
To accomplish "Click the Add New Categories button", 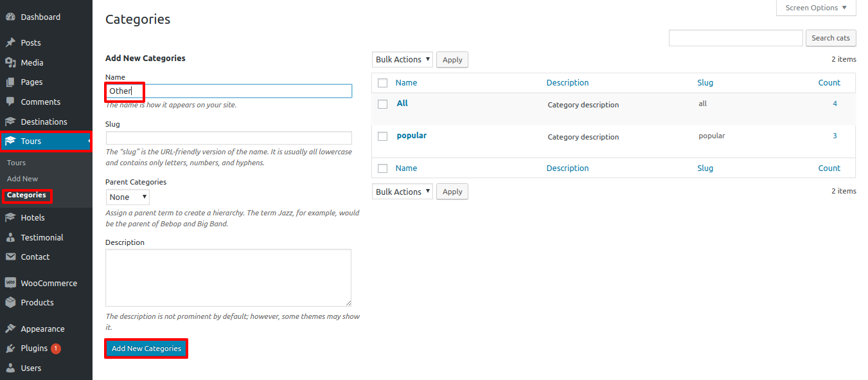I will coord(146,348).
